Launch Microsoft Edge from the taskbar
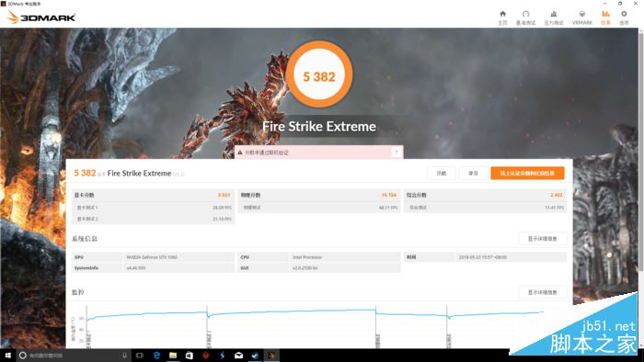The image size is (644, 362). pyautogui.click(x=156, y=356)
